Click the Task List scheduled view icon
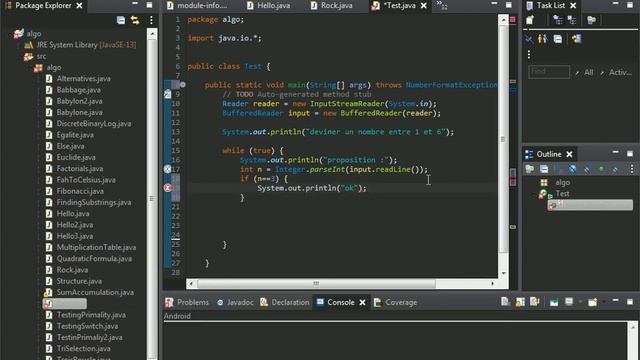Image resolution: width=640 pixels, height=360 pixels. 571,20
